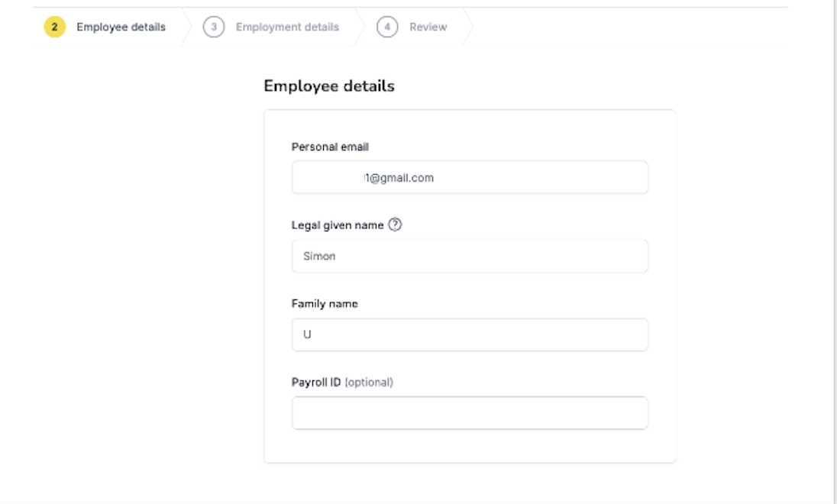Select the Personal email field label
837x504 pixels.
[330, 147]
